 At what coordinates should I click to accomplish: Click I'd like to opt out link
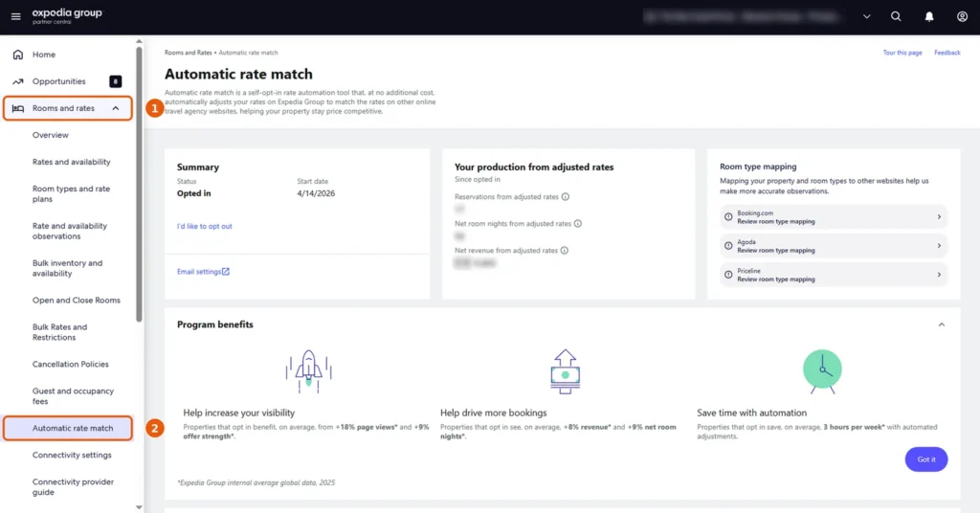(205, 226)
